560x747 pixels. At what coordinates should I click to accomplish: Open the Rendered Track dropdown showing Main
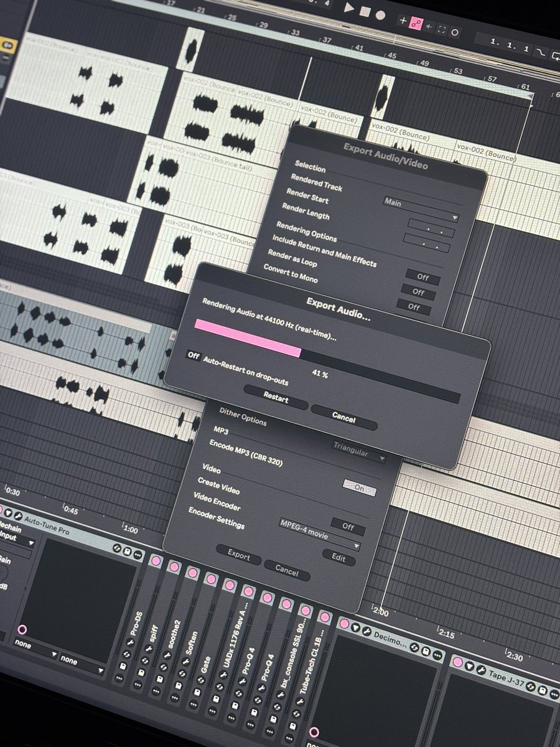(x=421, y=210)
